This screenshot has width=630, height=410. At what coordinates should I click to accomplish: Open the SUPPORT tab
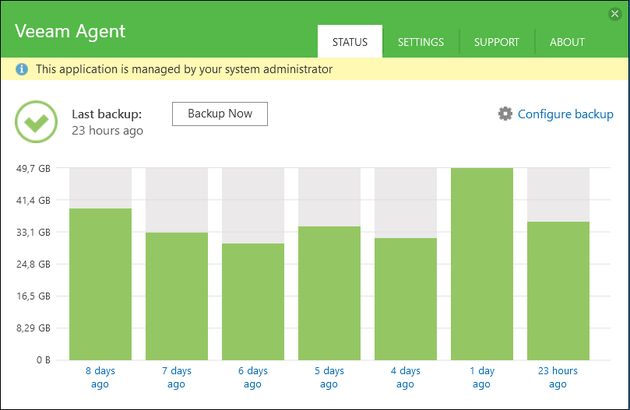pyautogui.click(x=497, y=42)
